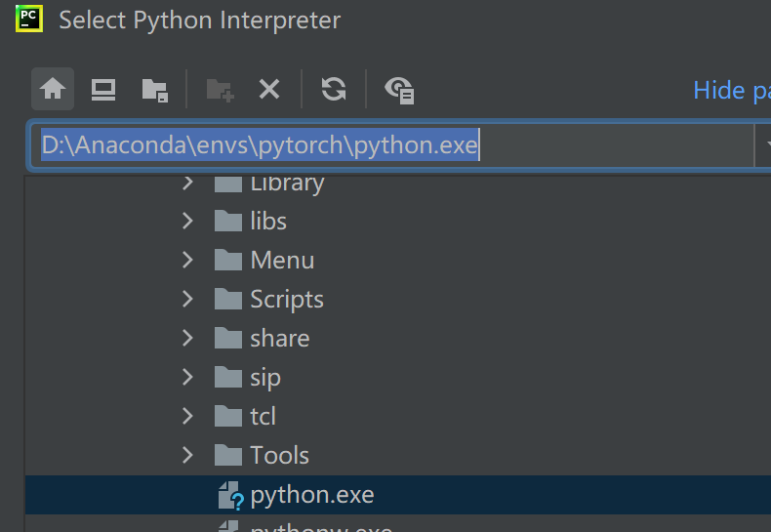
Task: Refresh the file tree
Action: click(x=334, y=89)
